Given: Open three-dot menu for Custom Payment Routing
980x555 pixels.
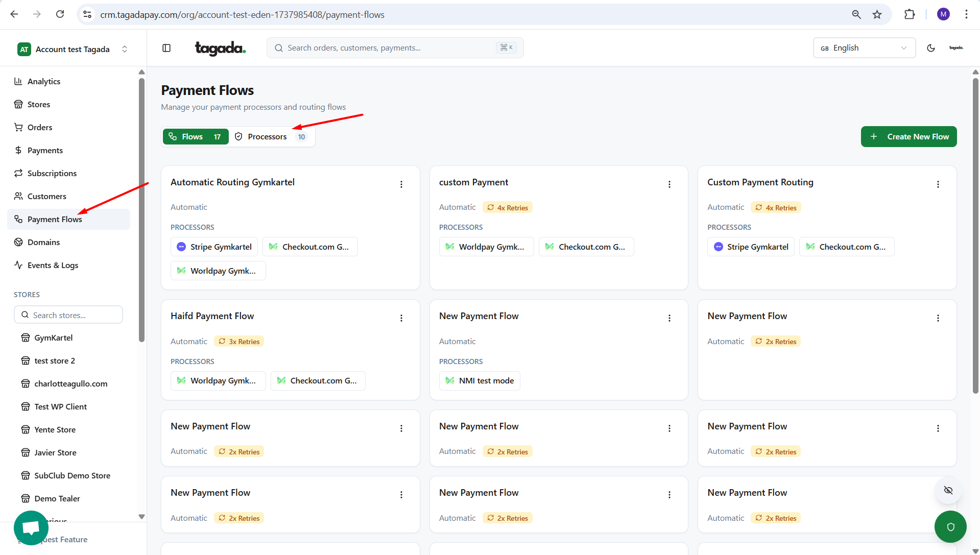Looking at the screenshot, I should (x=938, y=184).
